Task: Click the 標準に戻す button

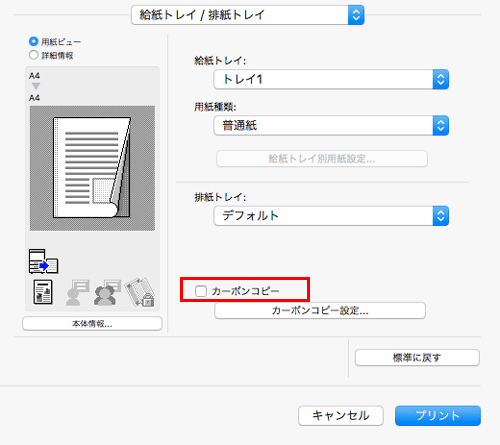Action: point(417,358)
